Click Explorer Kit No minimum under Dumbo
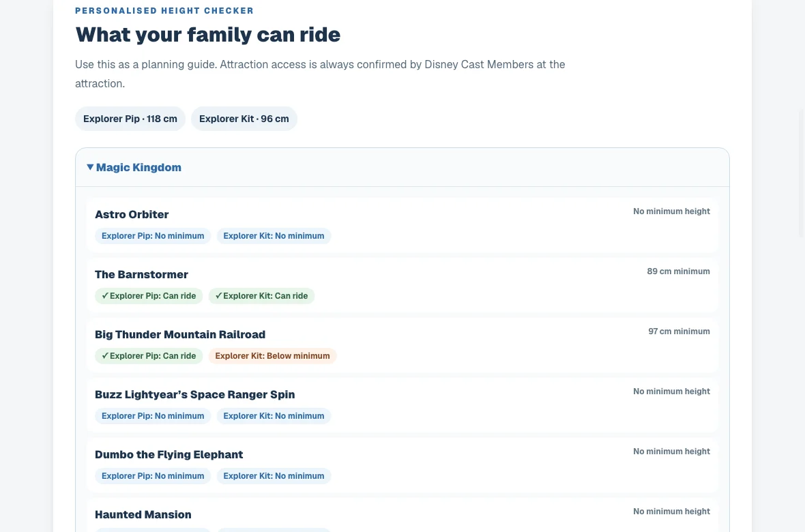Screen dimensions: 805x532 tap(274, 476)
